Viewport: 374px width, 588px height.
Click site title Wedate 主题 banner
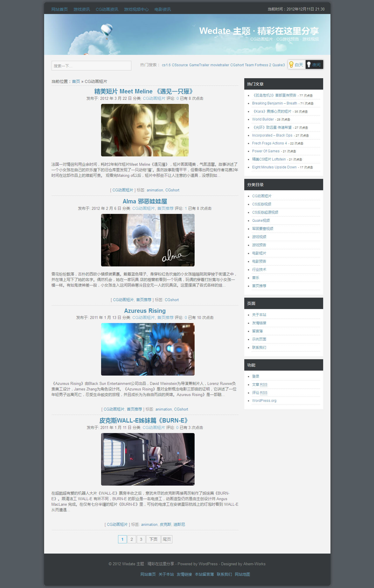(259, 31)
